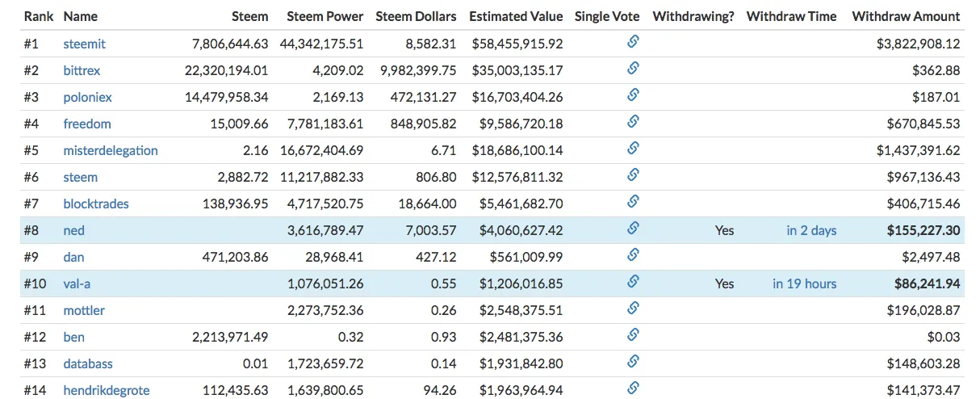Select bittrex's Steem Dollars 9,982,399.75
Screen dimensions: 980x399
pos(418,70)
